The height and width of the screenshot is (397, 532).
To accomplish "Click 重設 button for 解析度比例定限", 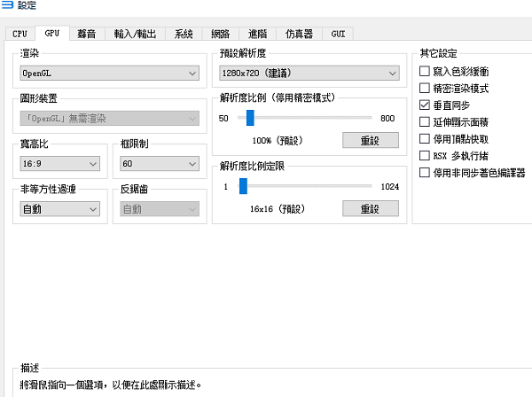I will pos(369,209).
